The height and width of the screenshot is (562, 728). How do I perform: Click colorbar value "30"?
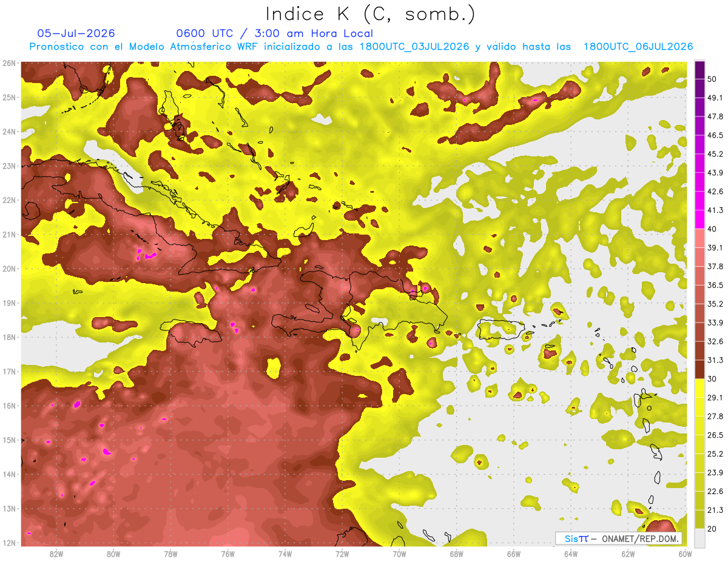(713, 379)
